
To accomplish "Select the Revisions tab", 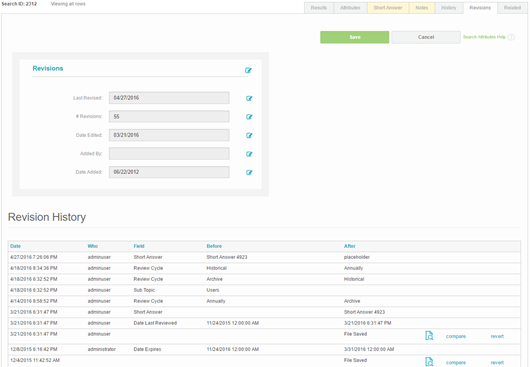I will 480,8.
